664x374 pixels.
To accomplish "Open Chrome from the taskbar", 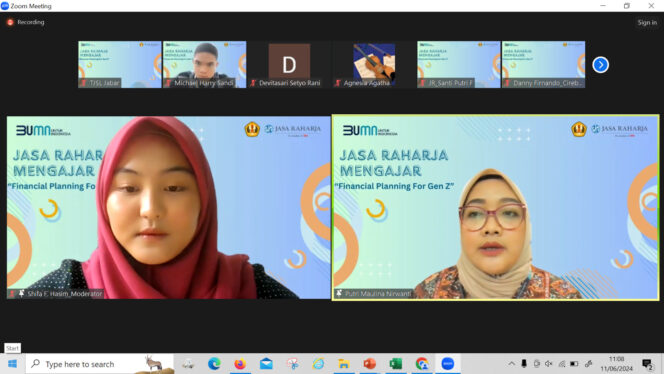I will 421,364.
